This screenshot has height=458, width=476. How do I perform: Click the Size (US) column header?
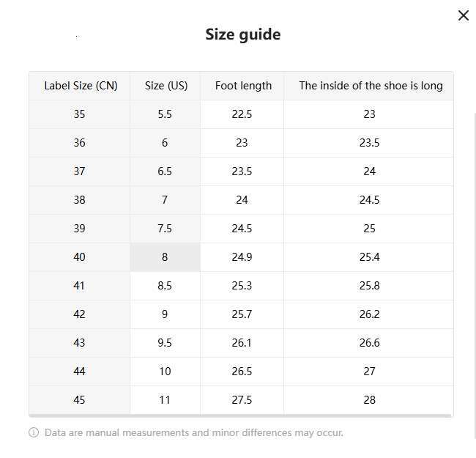click(x=166, y=86)
